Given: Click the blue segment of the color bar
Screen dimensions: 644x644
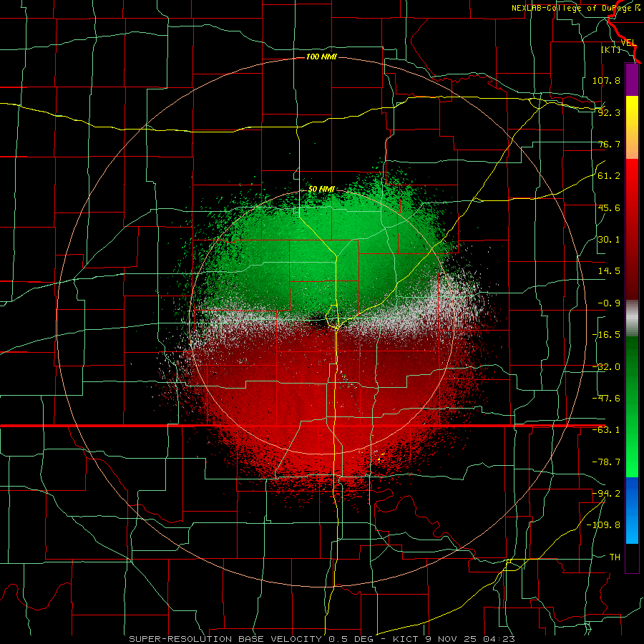Looking at the screenshot, I should (632, 510).
